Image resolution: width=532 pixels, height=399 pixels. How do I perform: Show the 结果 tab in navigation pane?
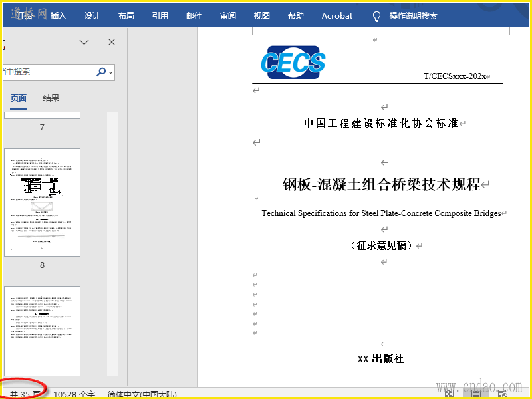pyautogui.click(x=51, y=98)
